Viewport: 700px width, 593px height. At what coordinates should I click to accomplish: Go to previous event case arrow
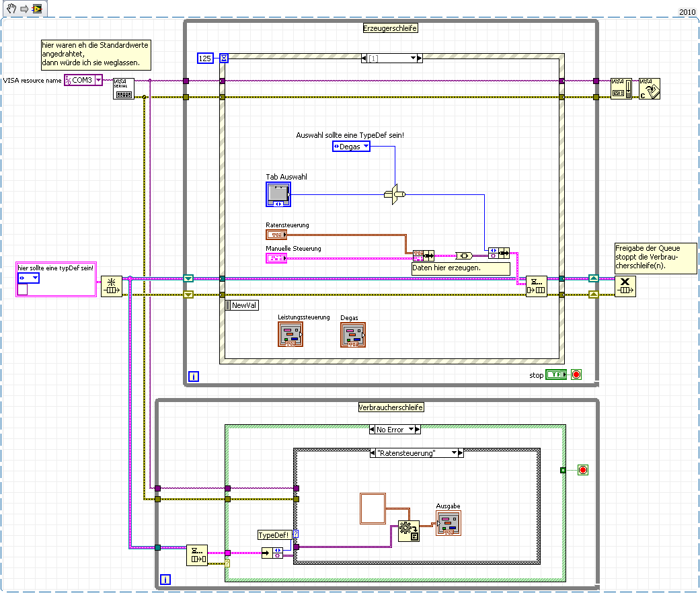click(364, 58)
